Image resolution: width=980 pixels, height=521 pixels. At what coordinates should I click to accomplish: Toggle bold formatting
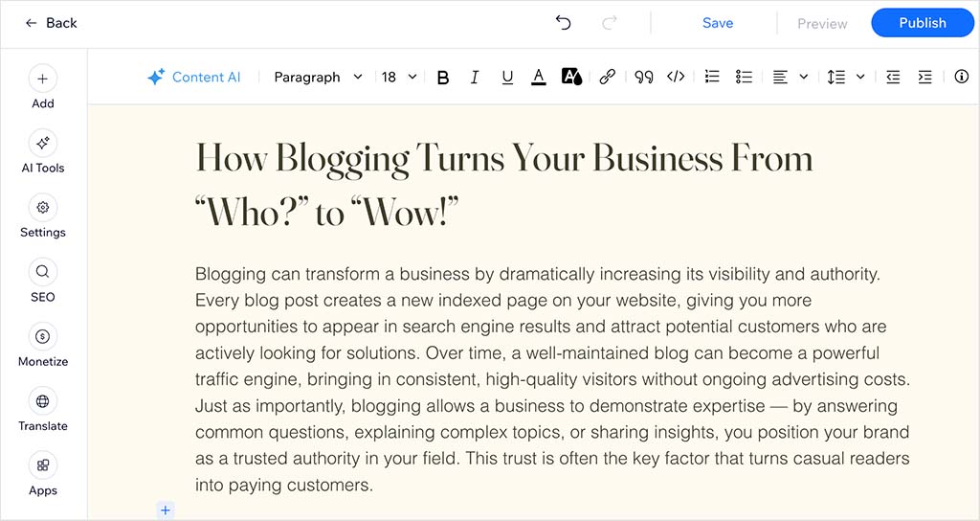pos(443,77)
